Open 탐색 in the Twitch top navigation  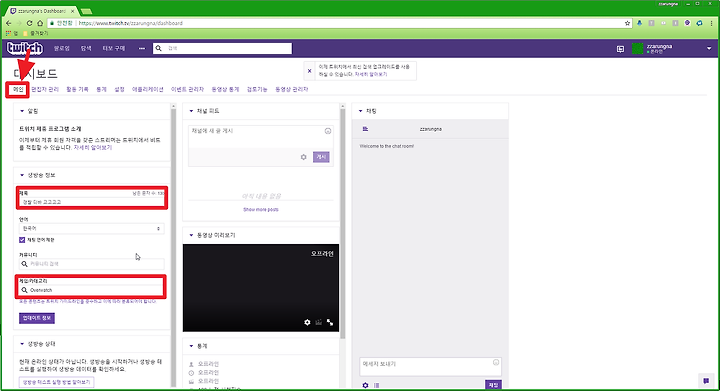pos(86,48)
